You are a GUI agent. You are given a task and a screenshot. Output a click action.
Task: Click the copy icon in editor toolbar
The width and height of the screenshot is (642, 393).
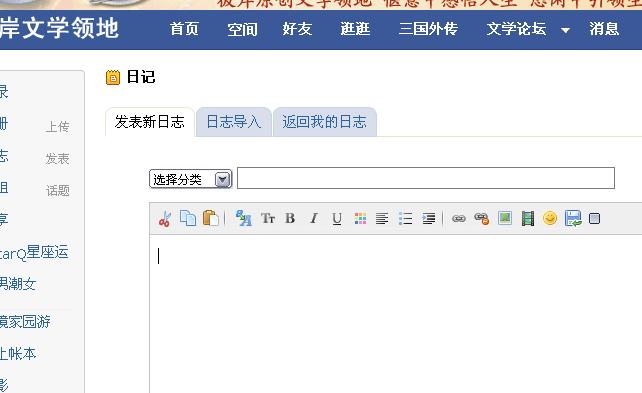pos(188,218)
